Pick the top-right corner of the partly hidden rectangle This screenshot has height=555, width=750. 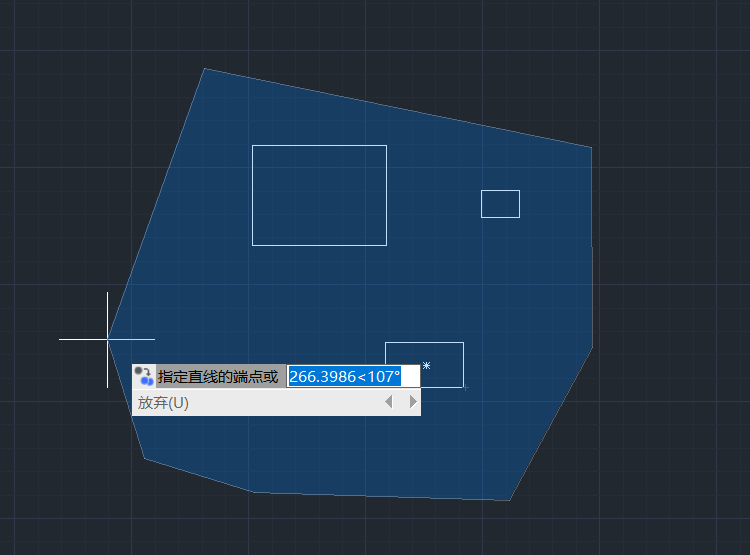pos(463,342)
